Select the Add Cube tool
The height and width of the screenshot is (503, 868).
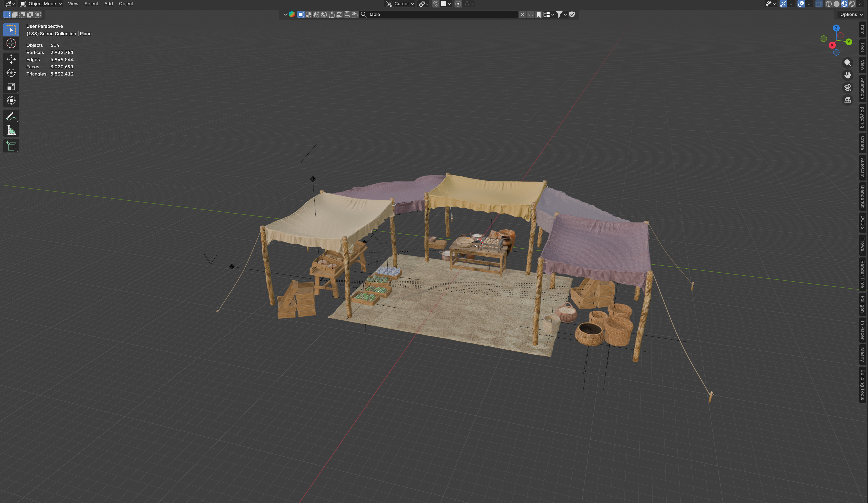[x=11, y=146]
